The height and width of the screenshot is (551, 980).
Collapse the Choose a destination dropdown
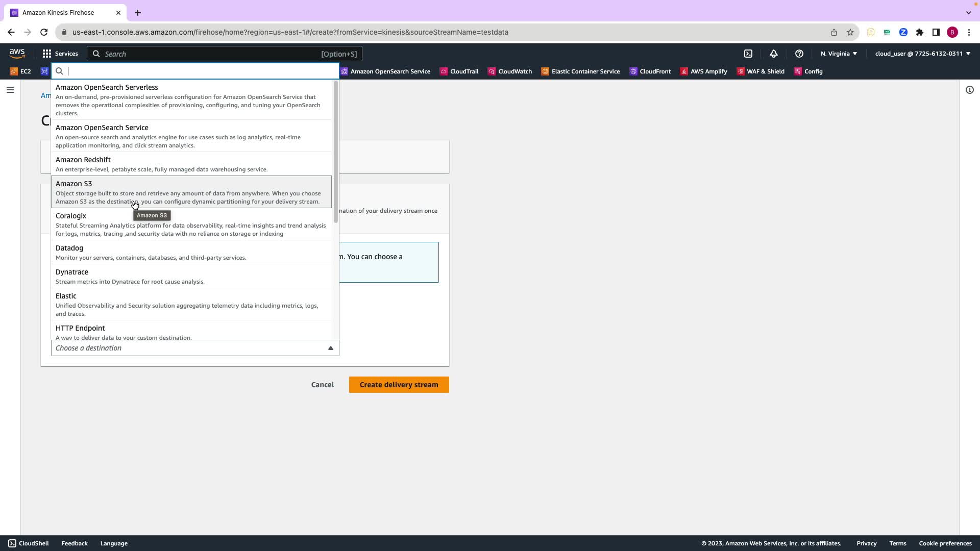[x=330, y=348]
